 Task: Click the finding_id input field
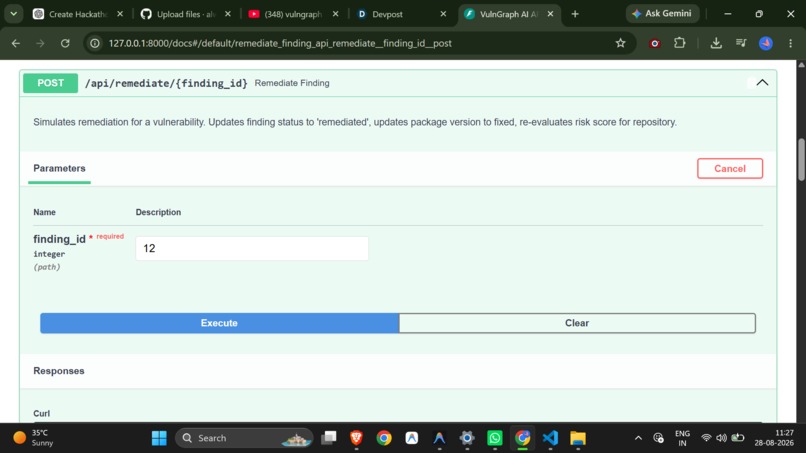click(252, 248)
